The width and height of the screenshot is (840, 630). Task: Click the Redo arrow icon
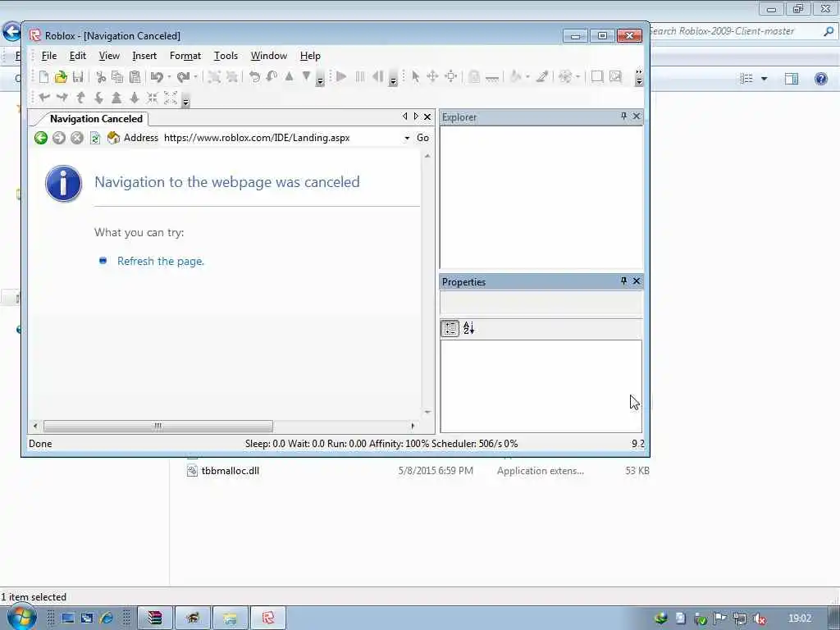[183, 77]
